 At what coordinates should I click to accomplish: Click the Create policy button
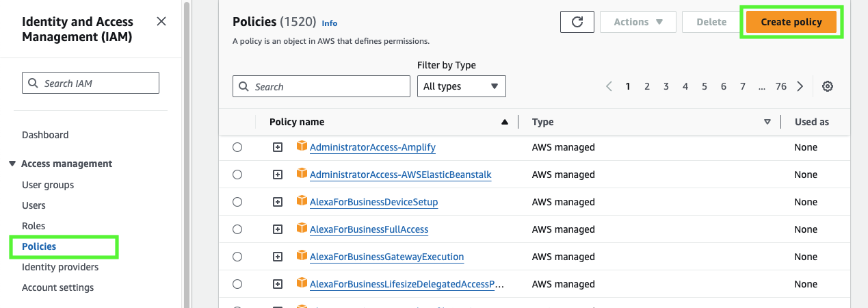click(791, 22)
